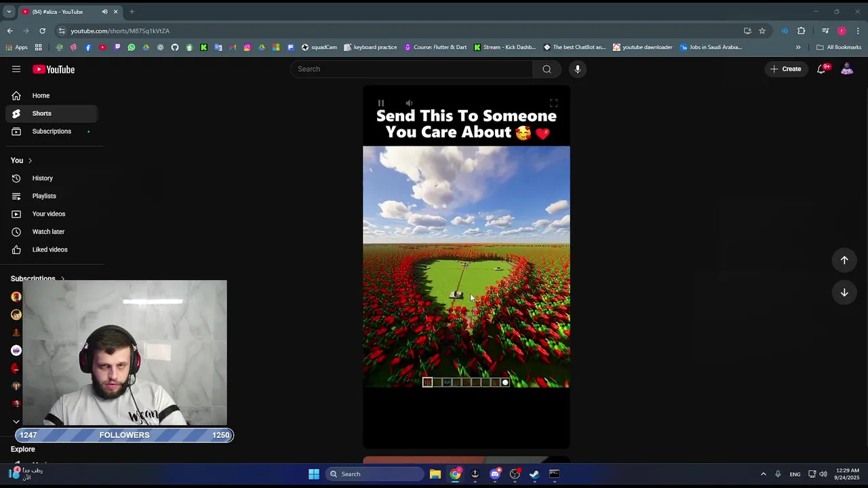Open Discord from the taskbar
Screen dimensions: 868x488
coord(495,474)
